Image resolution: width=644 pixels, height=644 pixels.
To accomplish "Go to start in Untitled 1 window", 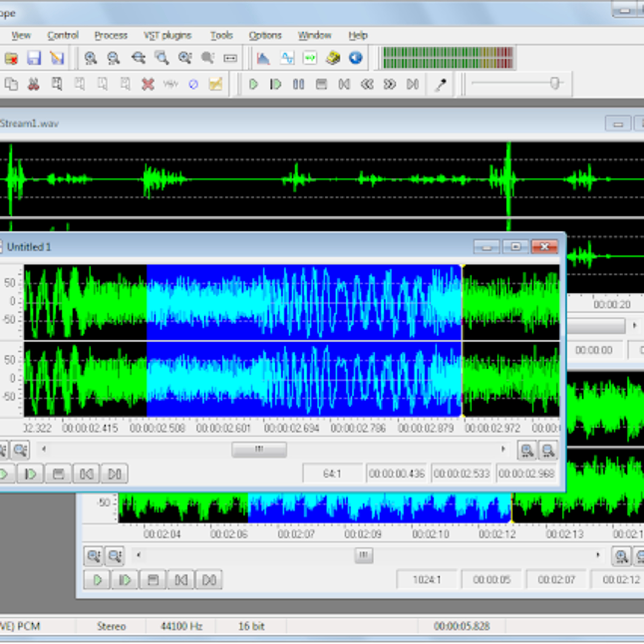I will tap(86, 474).
